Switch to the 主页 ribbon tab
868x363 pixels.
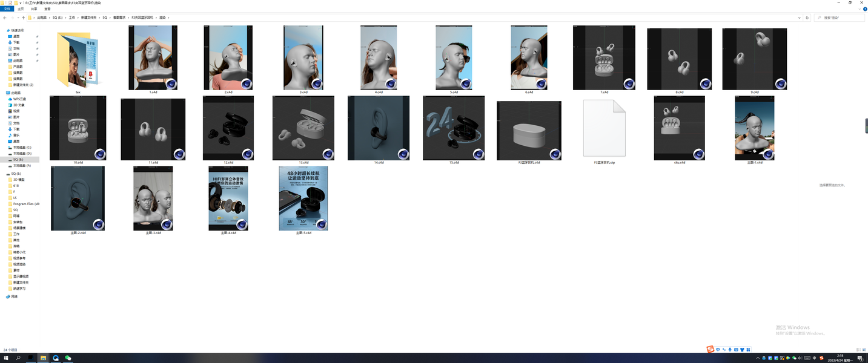coord(21,9)
